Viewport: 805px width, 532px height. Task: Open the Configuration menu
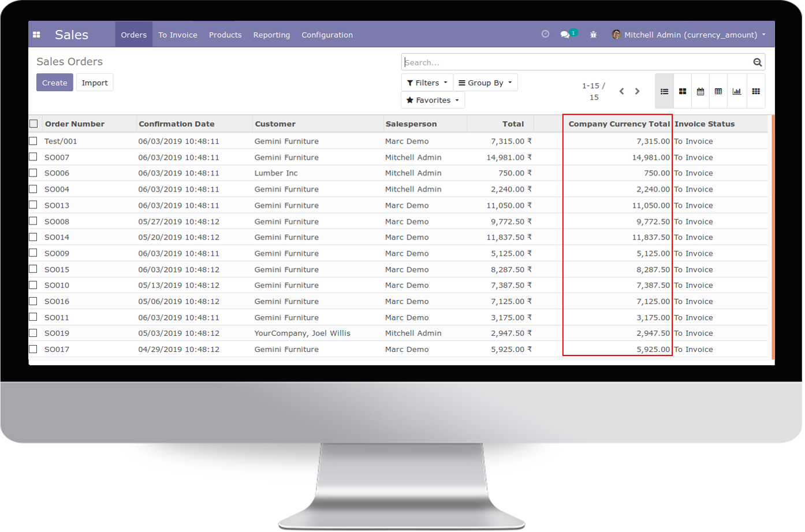pos(327,35)
